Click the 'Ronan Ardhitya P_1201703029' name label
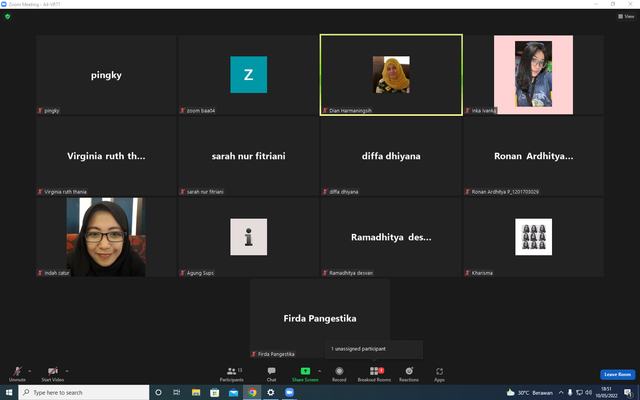 505,192
